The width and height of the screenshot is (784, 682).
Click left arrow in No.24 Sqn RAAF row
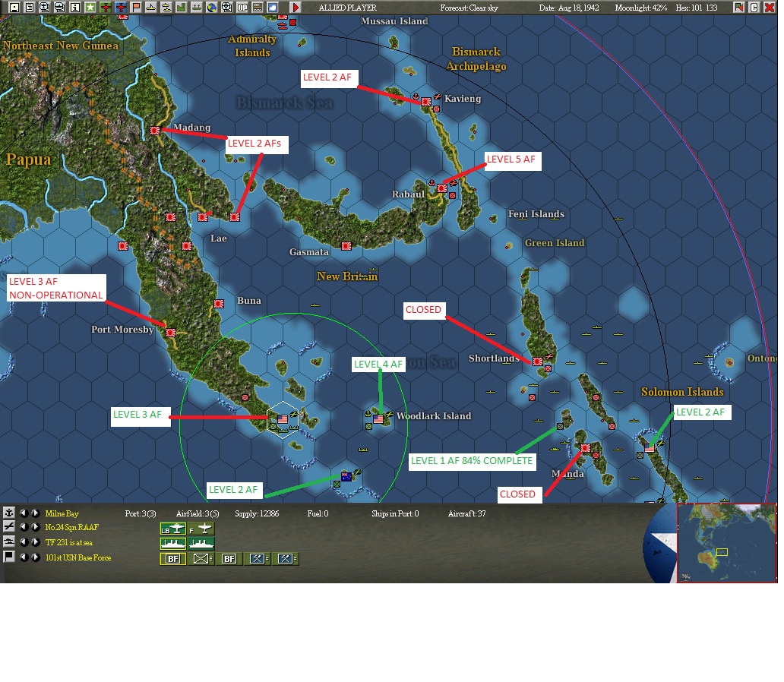[x=24, y=527]
